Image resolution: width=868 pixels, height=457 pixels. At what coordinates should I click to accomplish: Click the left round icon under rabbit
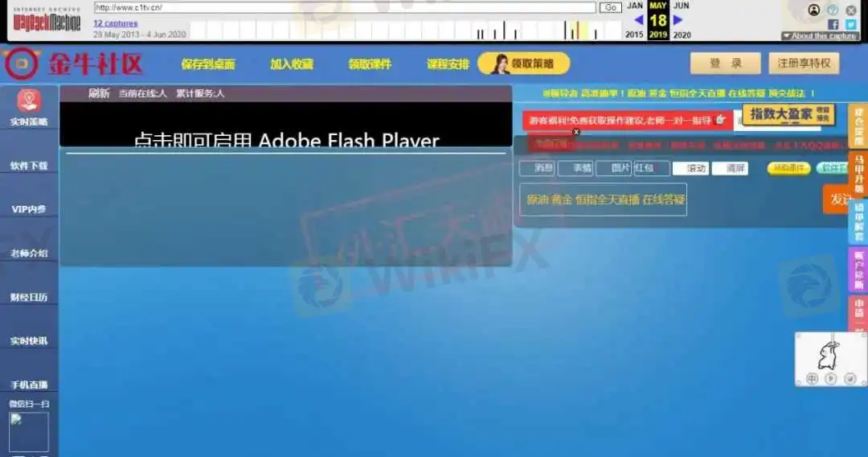point(812,379)
